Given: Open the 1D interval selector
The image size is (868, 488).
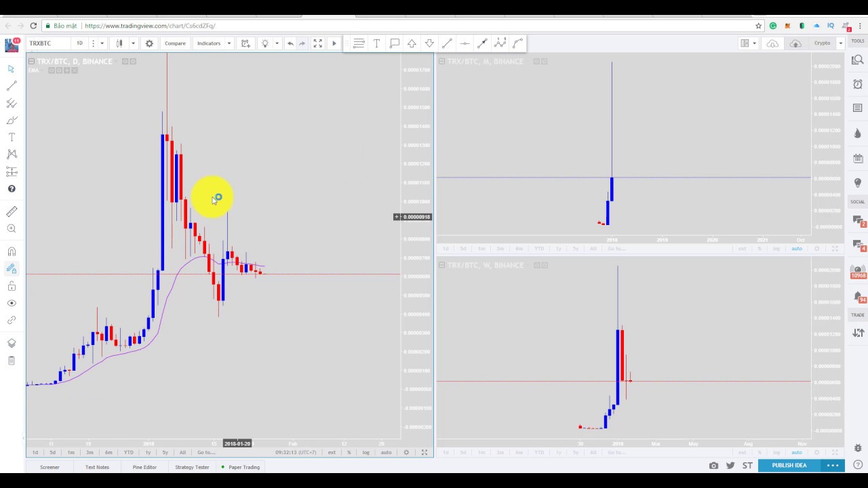Looking at the screenshot, I should point(79,43).
